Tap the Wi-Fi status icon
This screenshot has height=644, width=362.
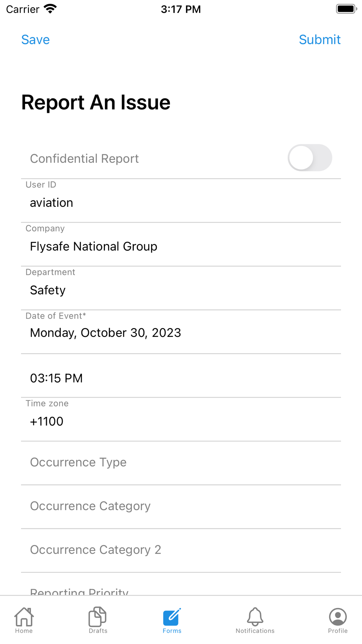pos(50,9)
